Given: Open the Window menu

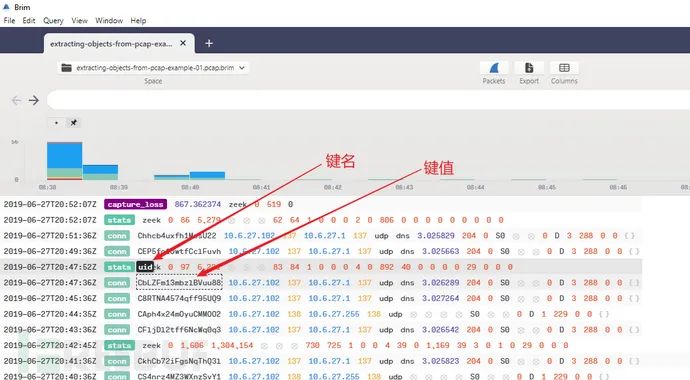Looking at the screenshot, I should [x=109, y=21].
